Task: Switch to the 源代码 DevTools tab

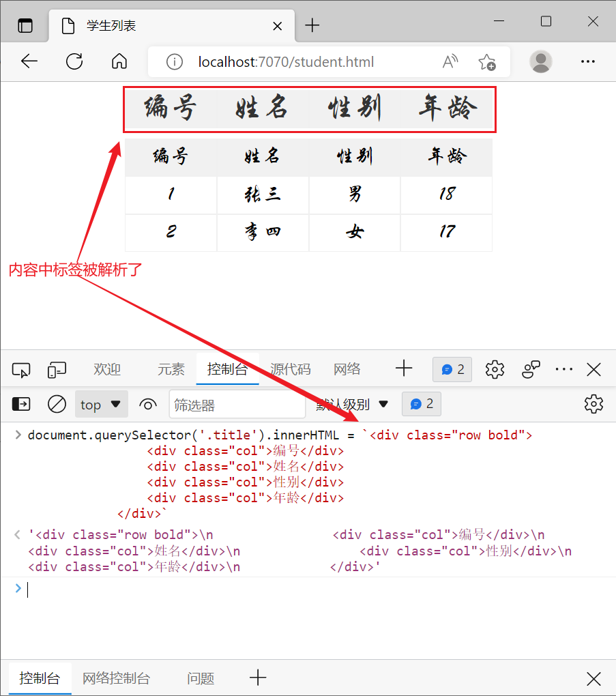Action: coord(290,369)
